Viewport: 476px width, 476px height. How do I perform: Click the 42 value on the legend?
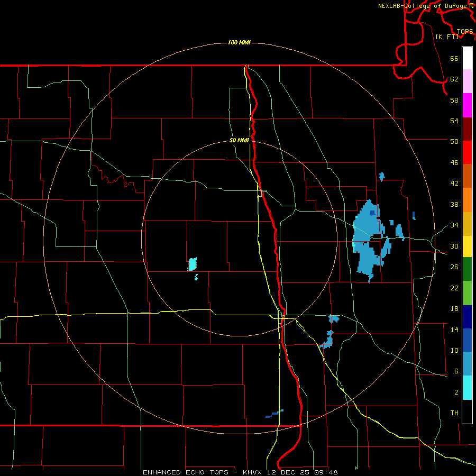click(454, 184)
